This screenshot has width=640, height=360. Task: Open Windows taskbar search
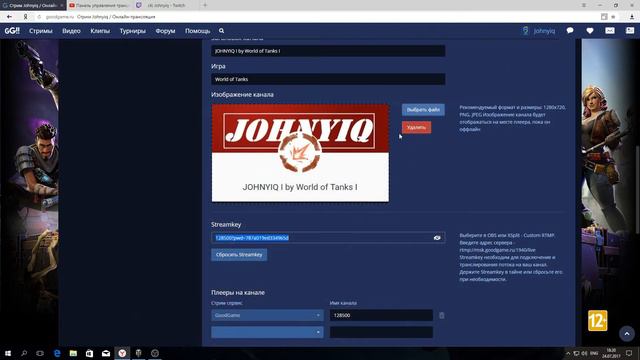pos(24,353)
